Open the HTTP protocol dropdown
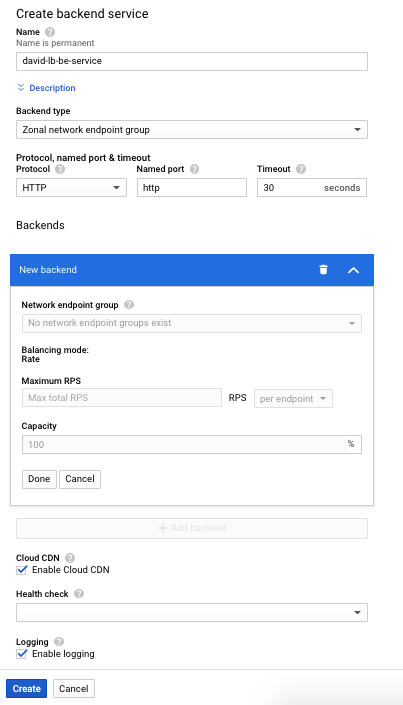 click(x=72, y=187)
